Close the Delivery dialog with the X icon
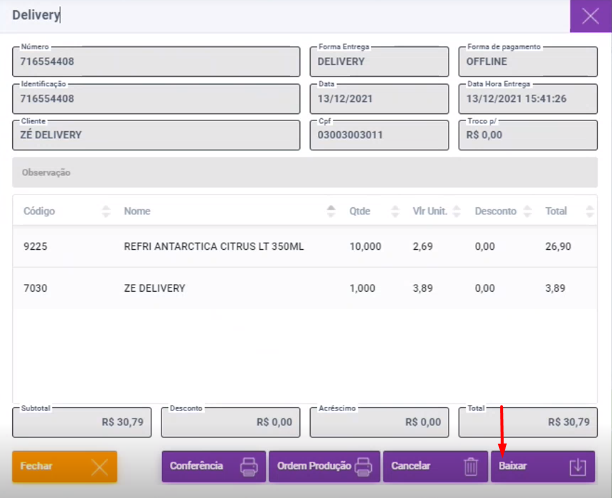The image size is (612, 498). pos(590,16)
